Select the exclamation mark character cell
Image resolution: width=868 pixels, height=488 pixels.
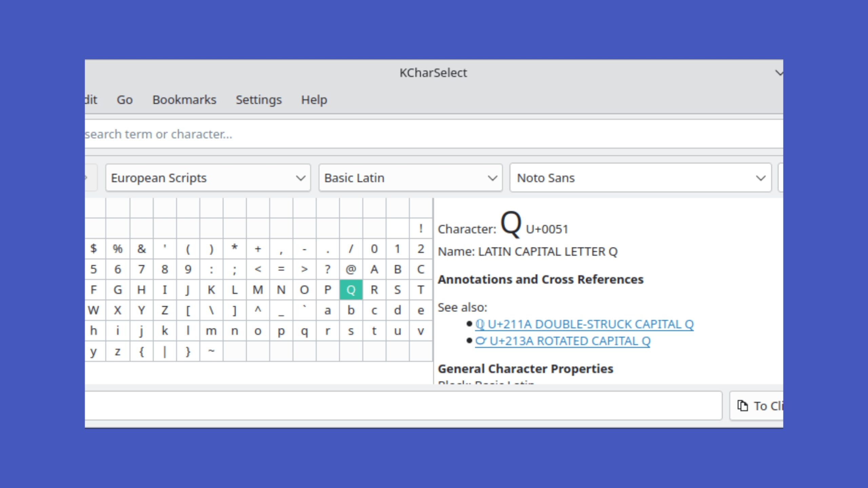(421, 228)
